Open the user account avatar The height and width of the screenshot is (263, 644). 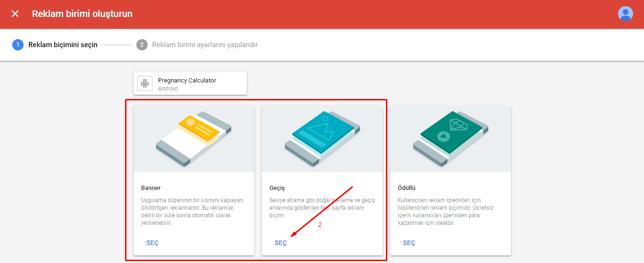point(626,14)
